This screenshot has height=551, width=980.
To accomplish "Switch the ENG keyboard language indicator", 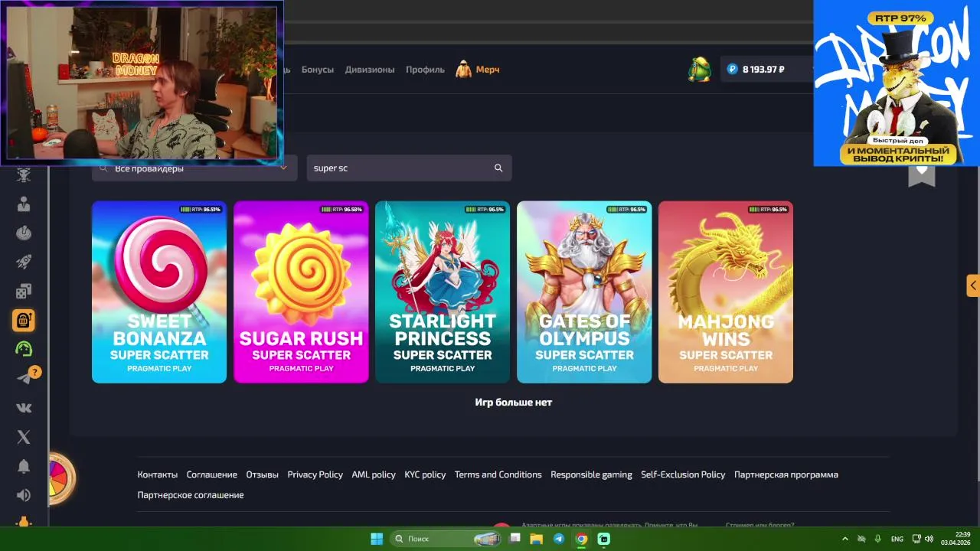I will coord(897,539).
